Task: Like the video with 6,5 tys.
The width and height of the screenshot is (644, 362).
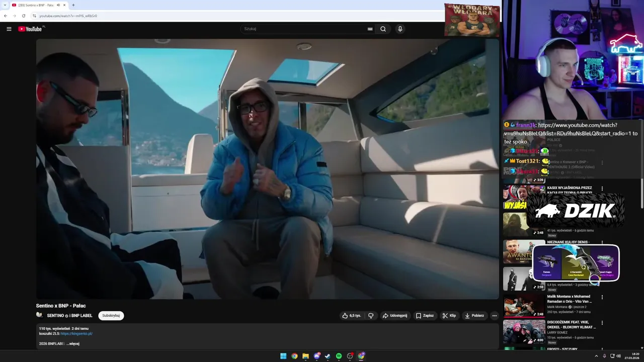Action: 352,316
